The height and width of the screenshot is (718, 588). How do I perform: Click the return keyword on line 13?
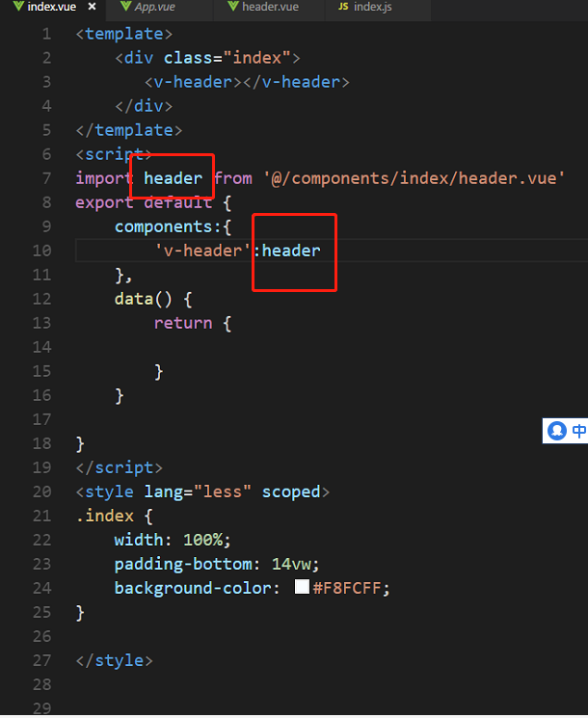pos(183,323)
